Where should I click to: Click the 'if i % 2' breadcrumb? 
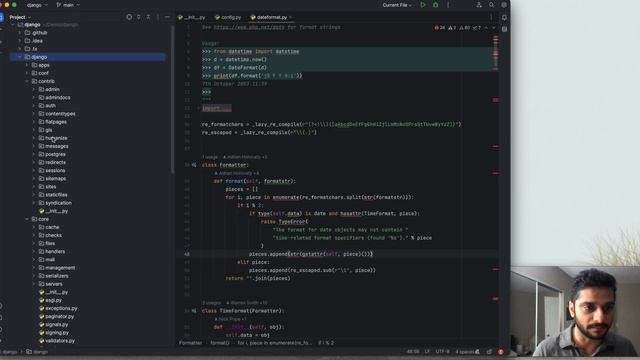326,343
